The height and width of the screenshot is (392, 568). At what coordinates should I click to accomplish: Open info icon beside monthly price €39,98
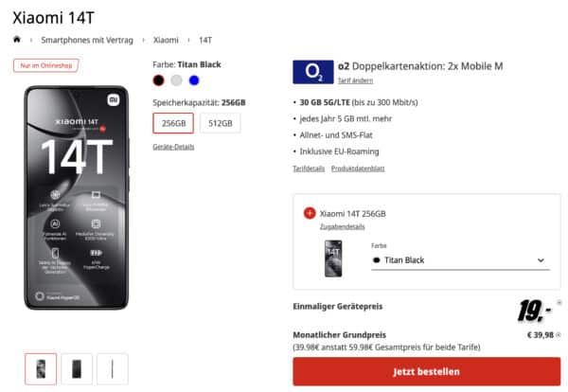[x=559, y=335]
